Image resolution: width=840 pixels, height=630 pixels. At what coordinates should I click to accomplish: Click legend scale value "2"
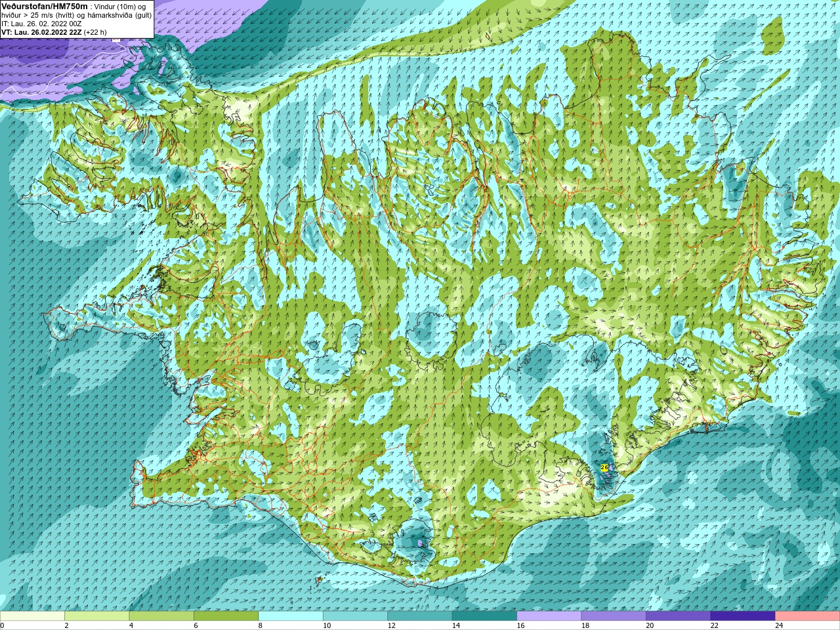coord(66,626)
